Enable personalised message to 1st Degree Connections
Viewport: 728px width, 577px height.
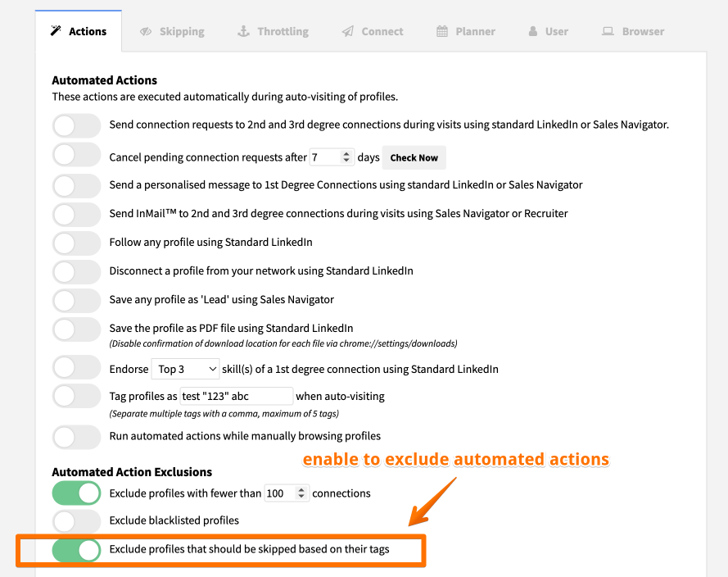click(x=77, y=186)
